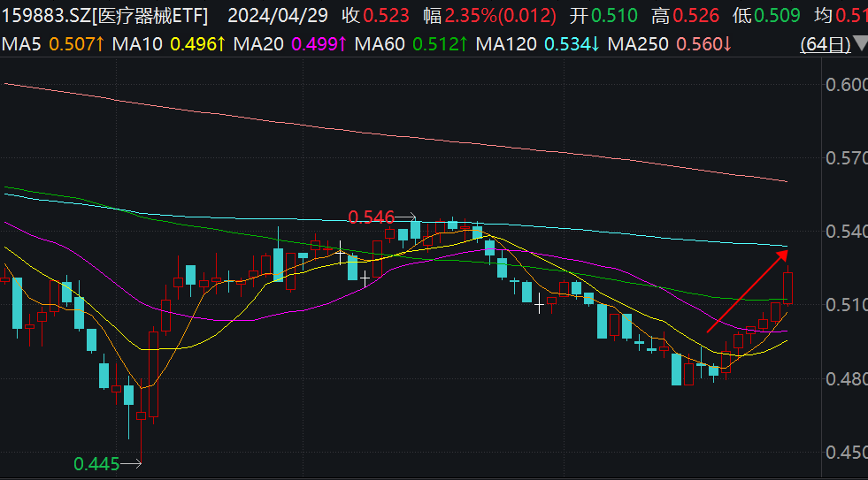The width and height of the screenshot is (868, 480).
Task: Click the 159883.SZ[医疗器械ETF] ticker name
Action: coord(104,16)
